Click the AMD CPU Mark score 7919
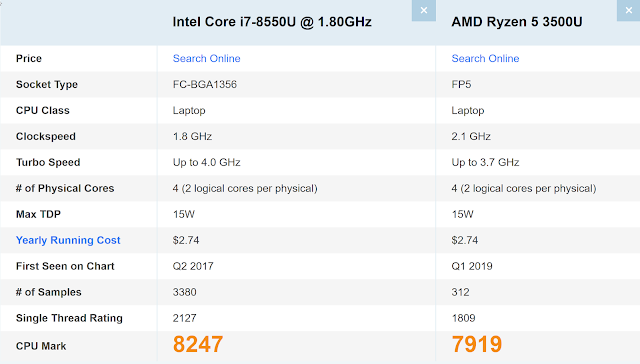Image resolution: width=640 pixels, height=364 pixels. coord(477,344)
